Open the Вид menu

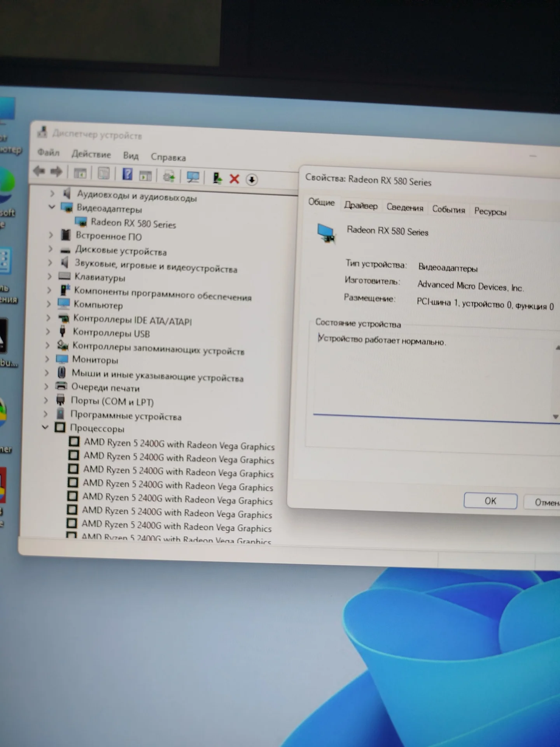click(x=131, y=156)
